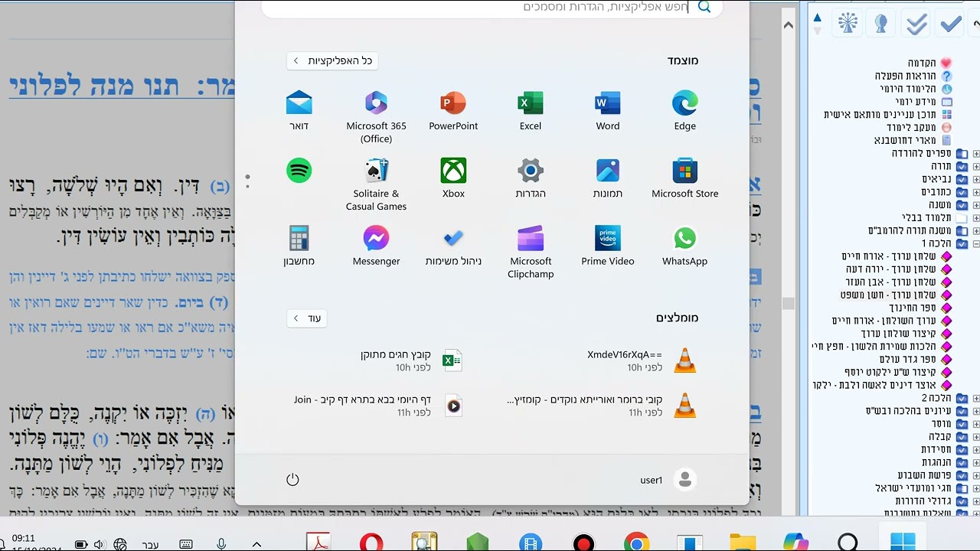The image size is (980, 551).
Task: Open the To Do (ניהול משימות) app
Action: tap(453, 246)
